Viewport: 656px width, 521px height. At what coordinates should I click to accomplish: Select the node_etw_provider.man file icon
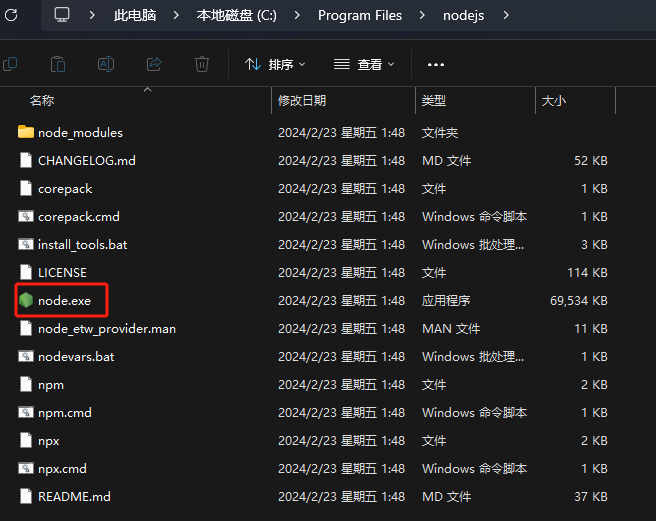26,328
